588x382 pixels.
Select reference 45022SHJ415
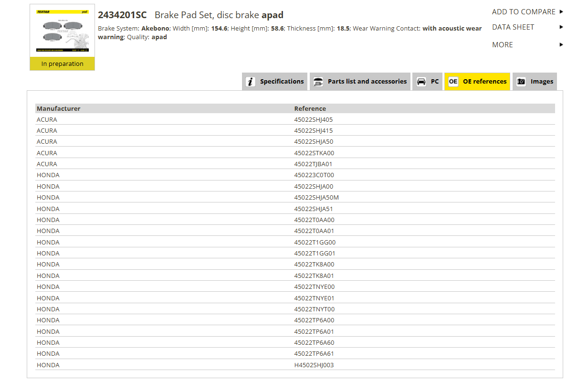pyautogui.click(x=314, y=131)
